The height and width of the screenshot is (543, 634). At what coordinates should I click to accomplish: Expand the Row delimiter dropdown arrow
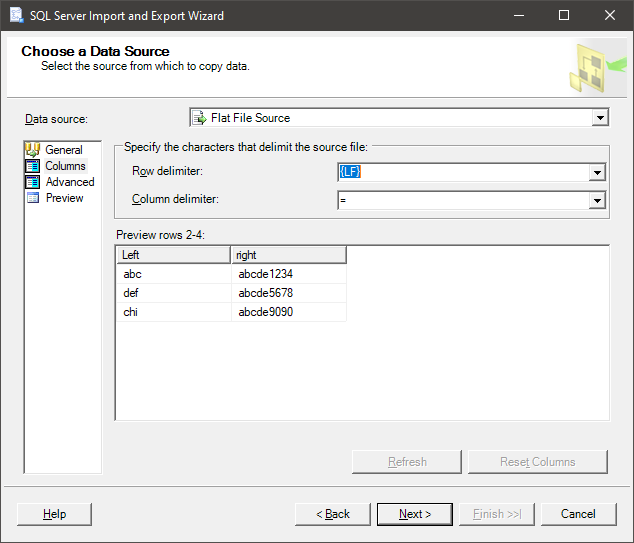pos(597,173)
